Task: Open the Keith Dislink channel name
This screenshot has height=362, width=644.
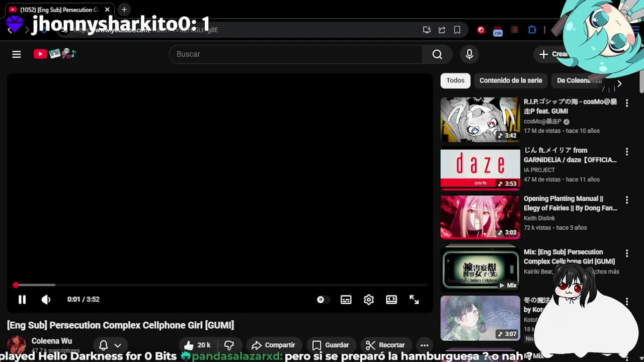Action: pyautogui.click(x=539, y=218)
